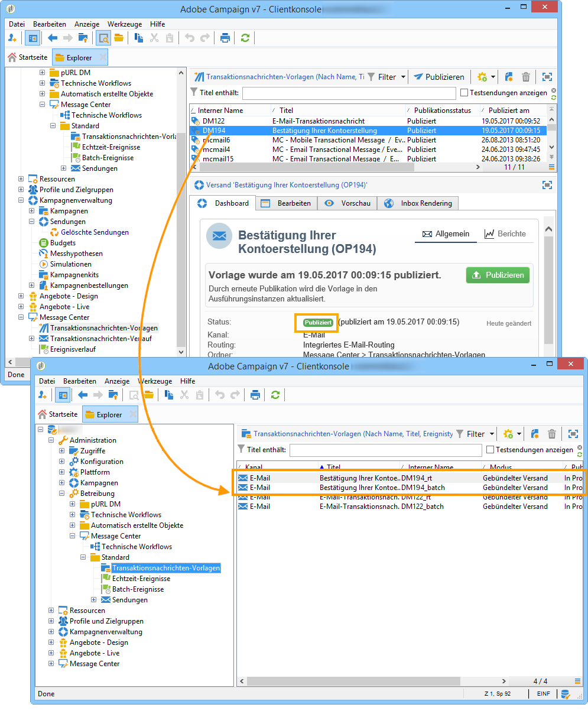Screen dimensions: 588x714
Task: Click the Titel enthält field in the lower window
Action: click(386, 450)
